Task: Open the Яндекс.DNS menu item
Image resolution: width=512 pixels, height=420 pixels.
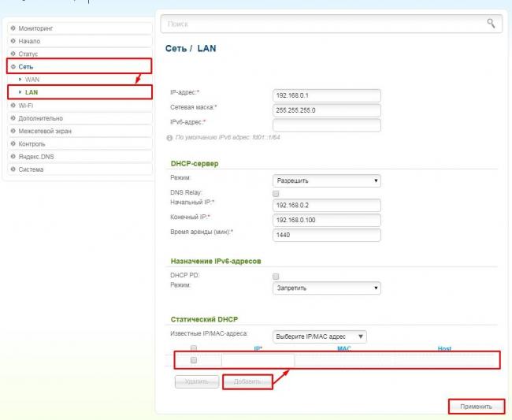Action: point(80,157)
